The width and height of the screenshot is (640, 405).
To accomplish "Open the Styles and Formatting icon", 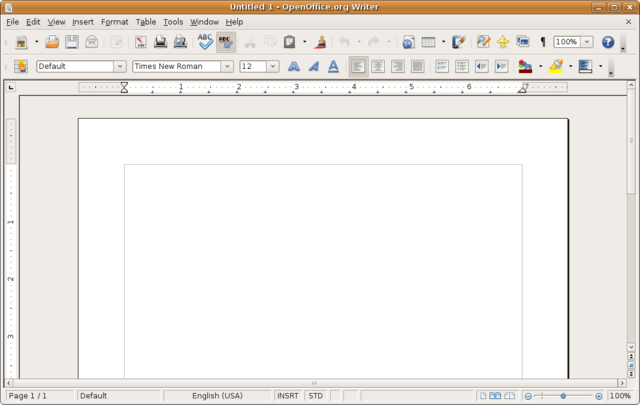I will pyautogui.click(x=21, y=67).
